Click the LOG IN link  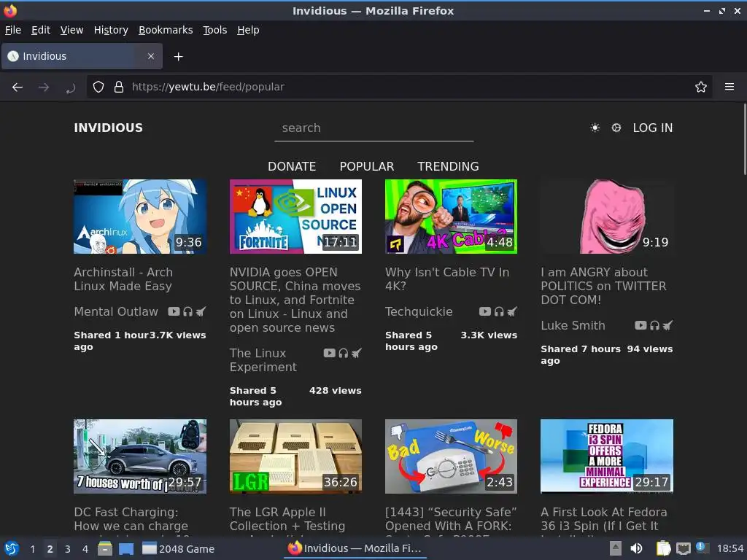[653, 128]
